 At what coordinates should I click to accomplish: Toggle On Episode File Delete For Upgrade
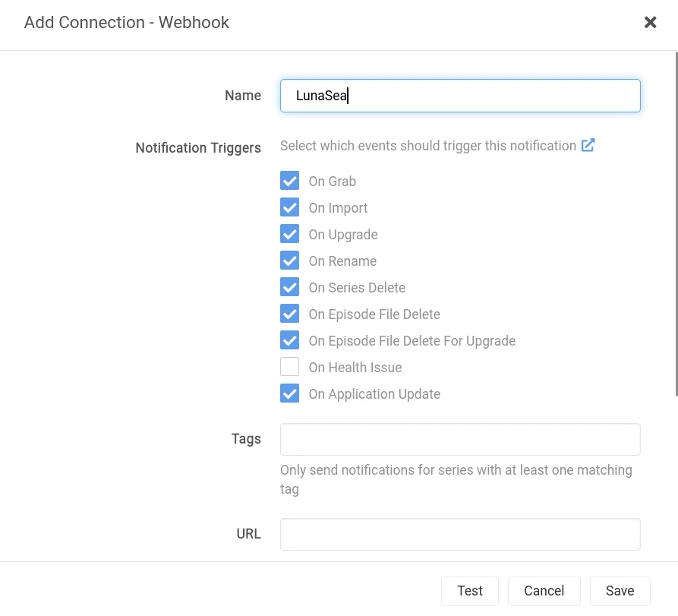(x=289, y=341)
